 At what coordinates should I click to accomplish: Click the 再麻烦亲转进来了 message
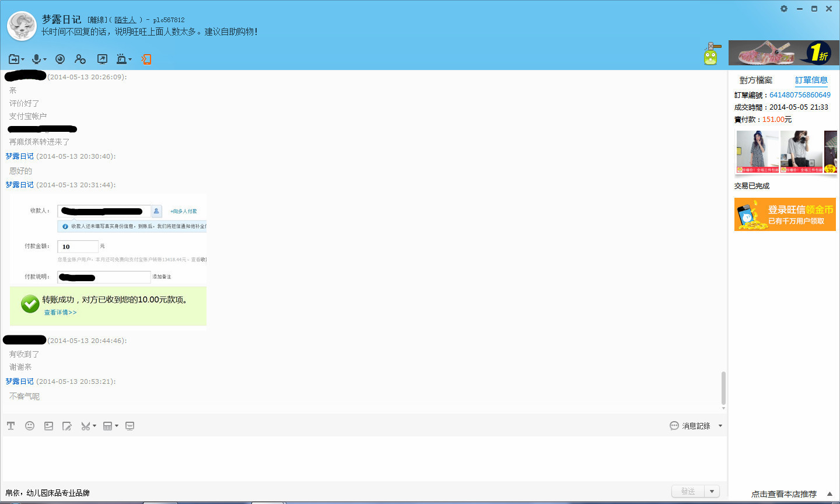[x=39, y=142]
